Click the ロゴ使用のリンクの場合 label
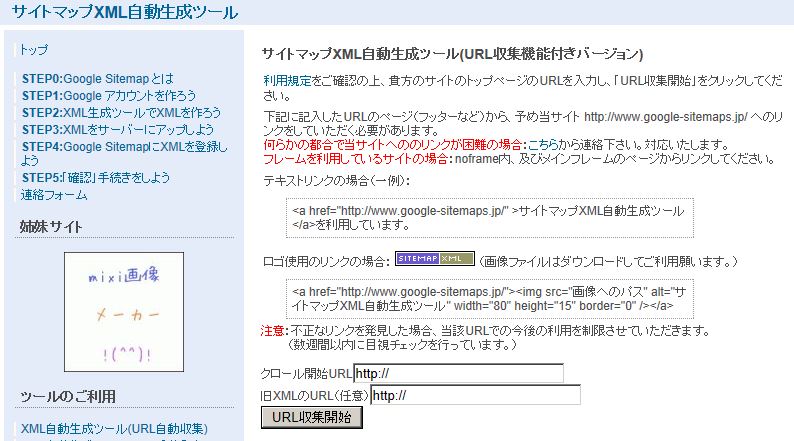This screenshot has height=441, width=794. click(x=326, y=261)
